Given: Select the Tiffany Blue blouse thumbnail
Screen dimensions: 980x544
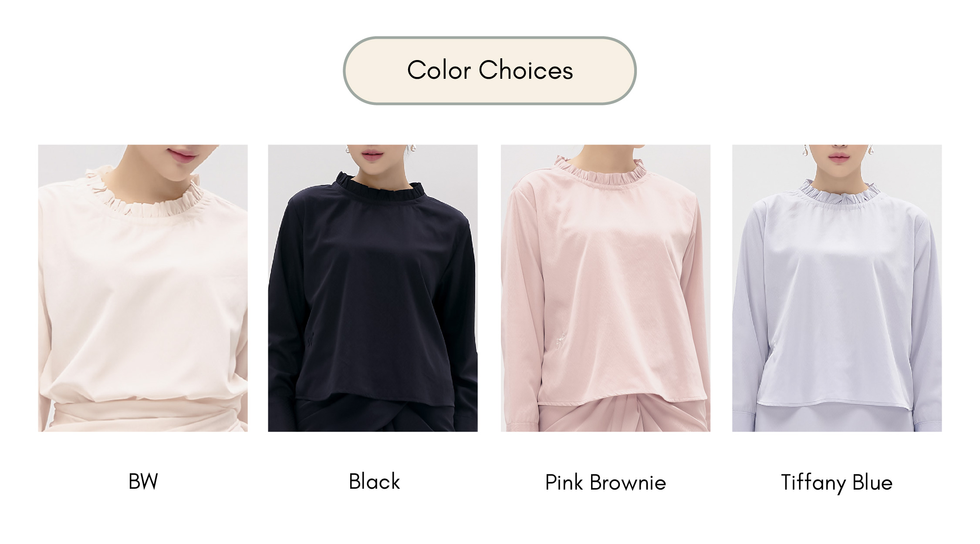Looking at the screenshot, I should [x=837, y=288].
